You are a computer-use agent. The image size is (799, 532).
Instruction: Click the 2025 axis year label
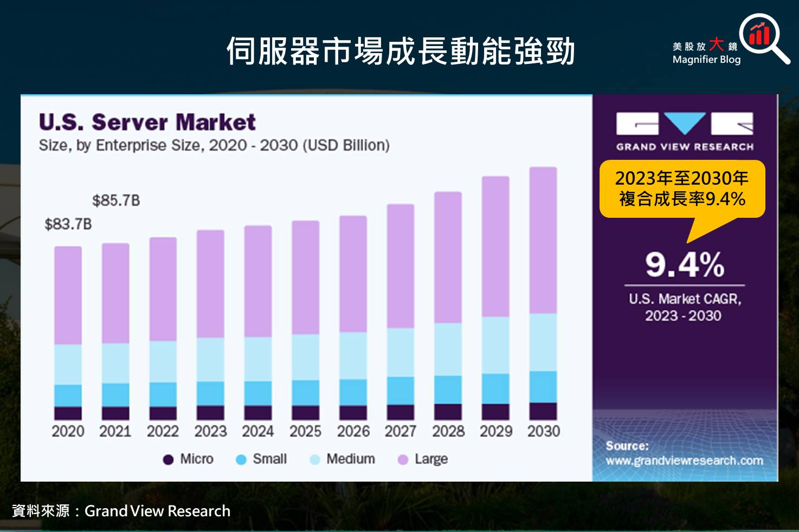305,431
